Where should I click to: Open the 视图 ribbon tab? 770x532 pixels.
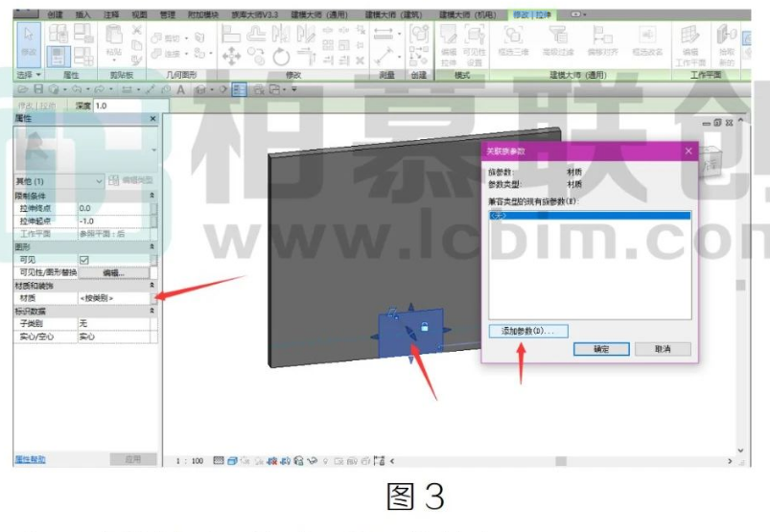(x=139, y=14)
